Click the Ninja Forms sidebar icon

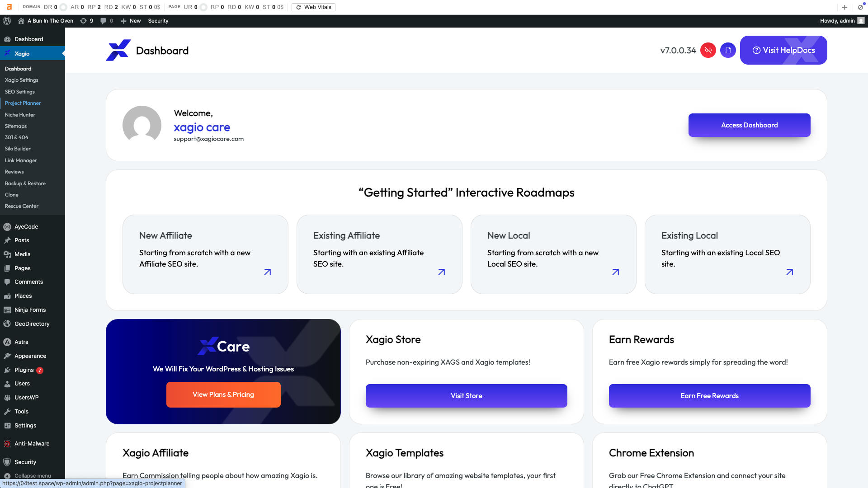(7, 310)
